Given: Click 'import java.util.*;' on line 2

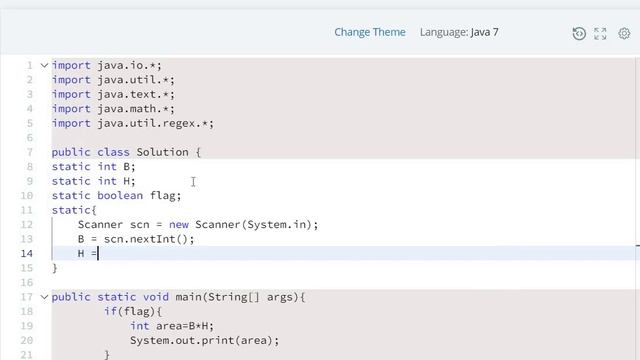Looking at the screenshot, I should pos(113,80).
